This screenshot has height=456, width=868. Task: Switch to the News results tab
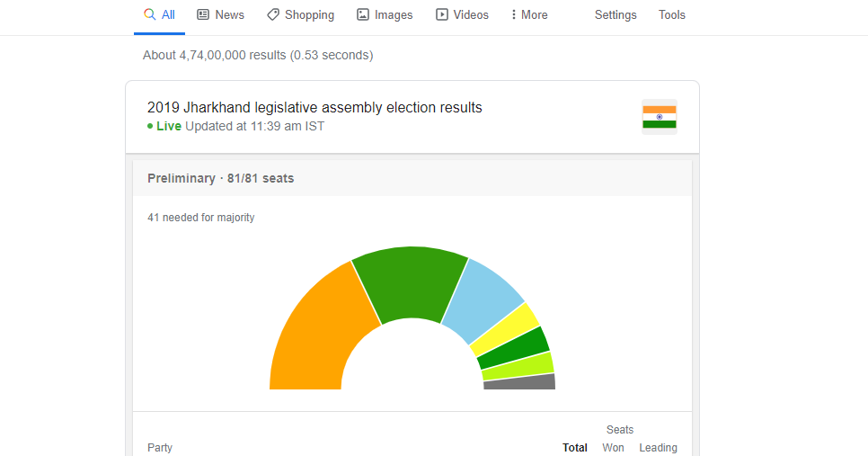229,14
